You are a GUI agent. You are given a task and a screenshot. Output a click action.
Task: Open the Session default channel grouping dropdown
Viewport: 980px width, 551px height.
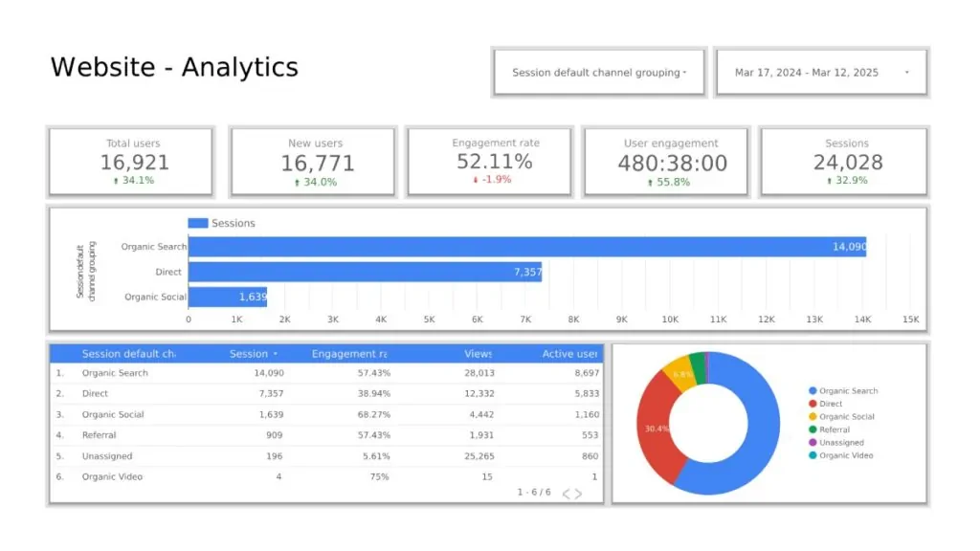point(599,73)
